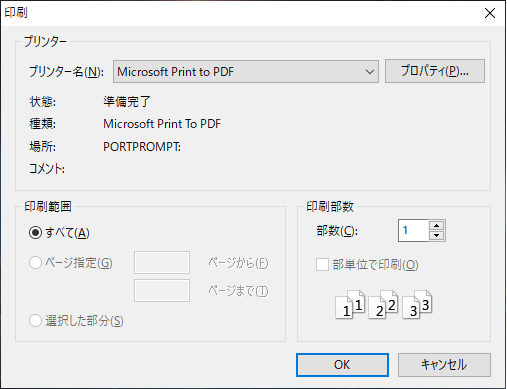
Task: Click the ページから(F) input field
Action: tap(162, 263)
